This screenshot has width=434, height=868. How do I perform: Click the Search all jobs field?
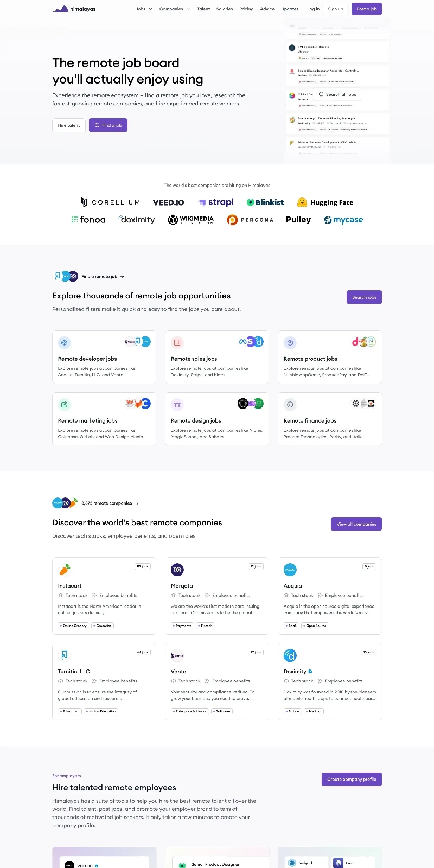(x=341, y=94)
